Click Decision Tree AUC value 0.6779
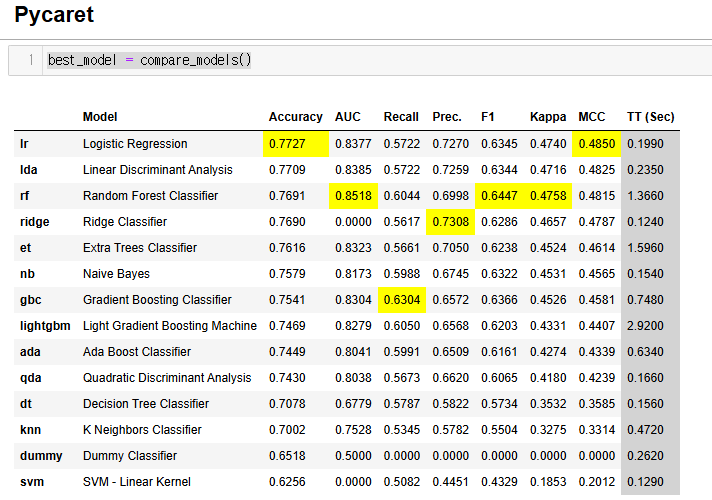The width and height of the screenshot is (712, 500). tap(353, 404)
